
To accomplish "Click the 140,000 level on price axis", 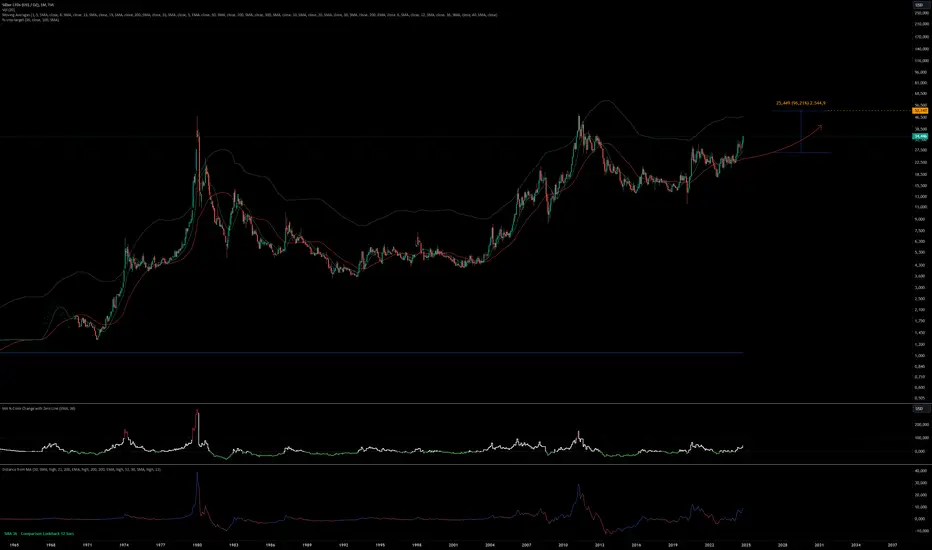I will click(922, 49).
